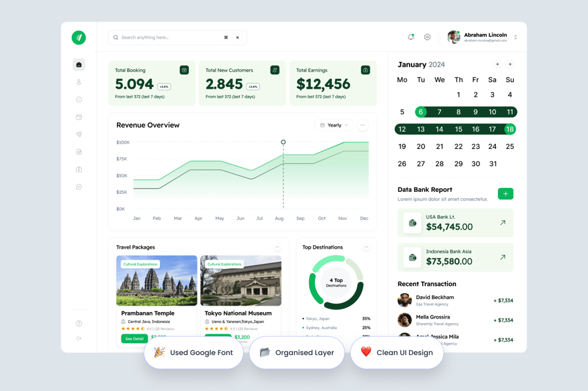The width and height of the screenshot is (588, 391).
Task: Select January 18 on the calendar
Action: pos(510,129)
